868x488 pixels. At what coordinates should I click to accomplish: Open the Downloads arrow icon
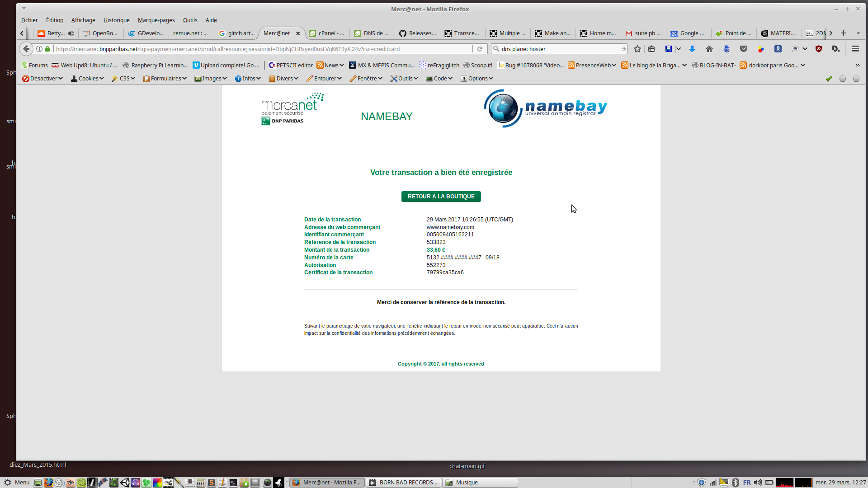[x=692, y=49]
